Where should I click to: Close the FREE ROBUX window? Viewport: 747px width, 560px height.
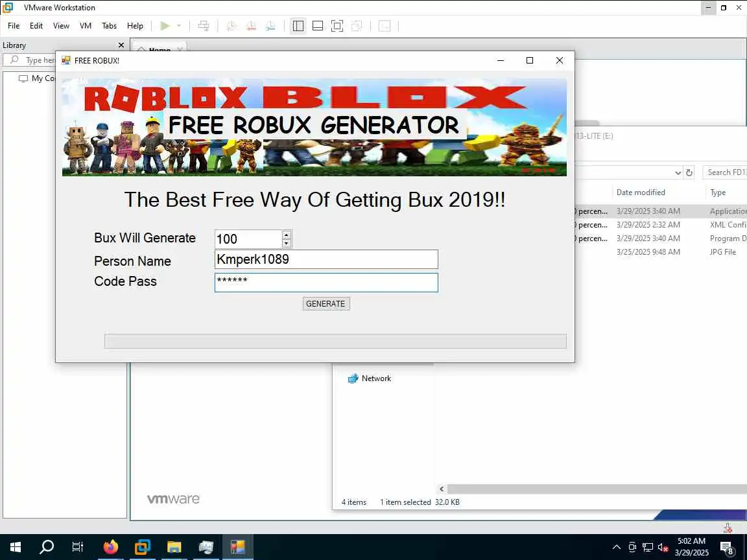click(560, 60)
